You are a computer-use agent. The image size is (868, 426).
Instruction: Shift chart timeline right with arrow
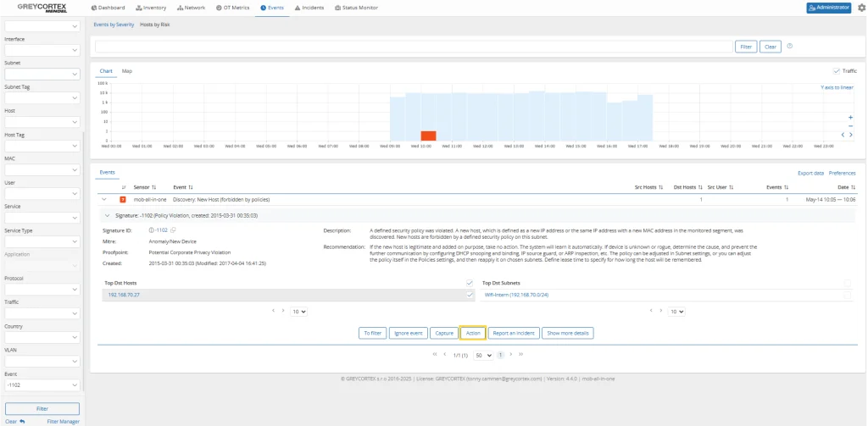click(x=851, y=135)
